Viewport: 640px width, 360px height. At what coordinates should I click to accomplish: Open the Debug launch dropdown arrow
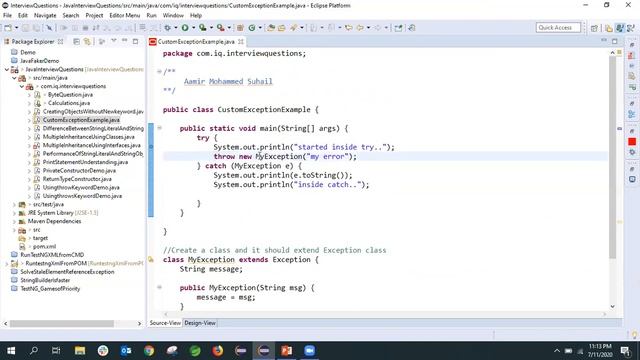pos(176,28)
